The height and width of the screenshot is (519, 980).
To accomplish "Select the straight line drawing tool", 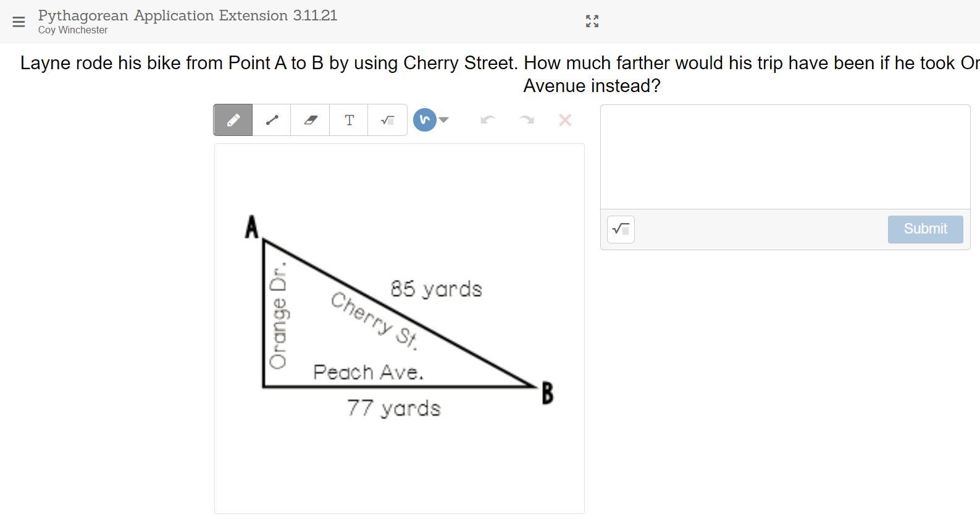I will pos(272,120).
